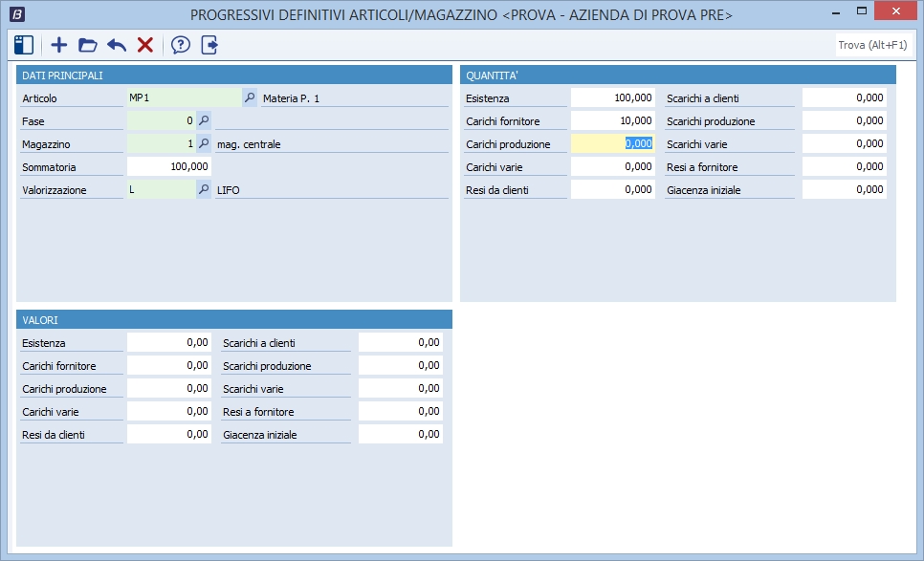
Task: Click the 'mag. centrale' description text
Action: [x=249, y=144]
